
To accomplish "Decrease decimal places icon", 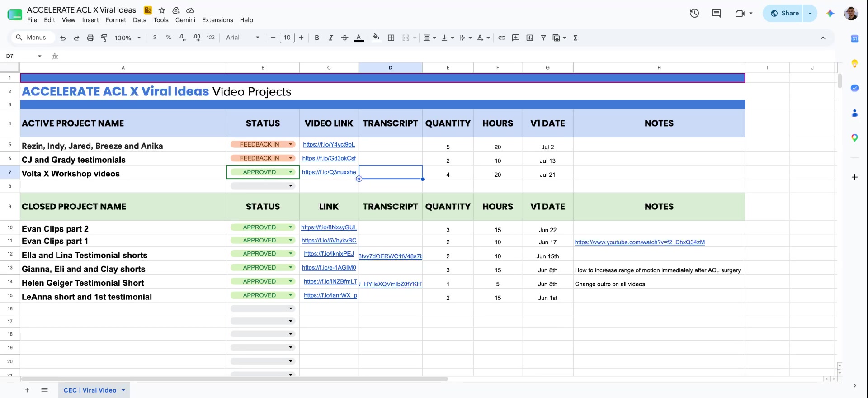I will tap(182, 38).
